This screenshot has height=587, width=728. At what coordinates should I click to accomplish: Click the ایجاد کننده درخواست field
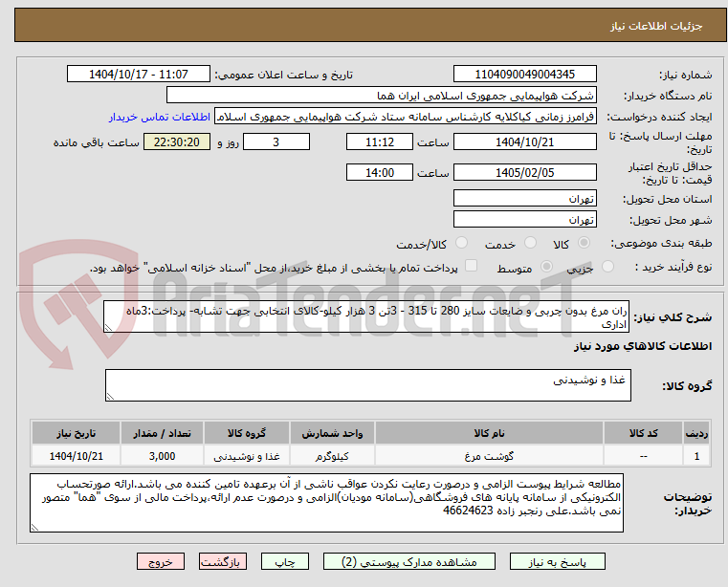coord(406,117)
